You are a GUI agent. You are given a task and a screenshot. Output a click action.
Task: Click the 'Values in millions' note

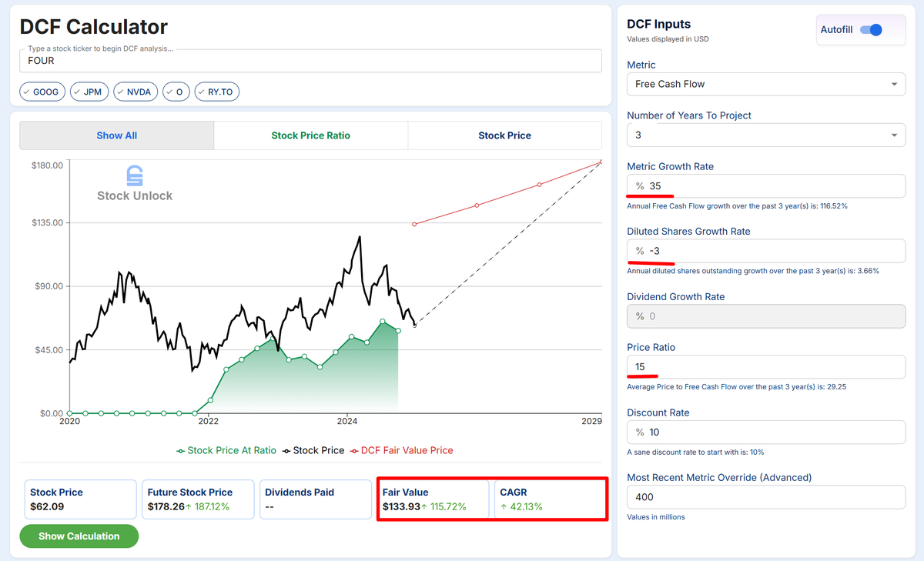click(655, 517)
